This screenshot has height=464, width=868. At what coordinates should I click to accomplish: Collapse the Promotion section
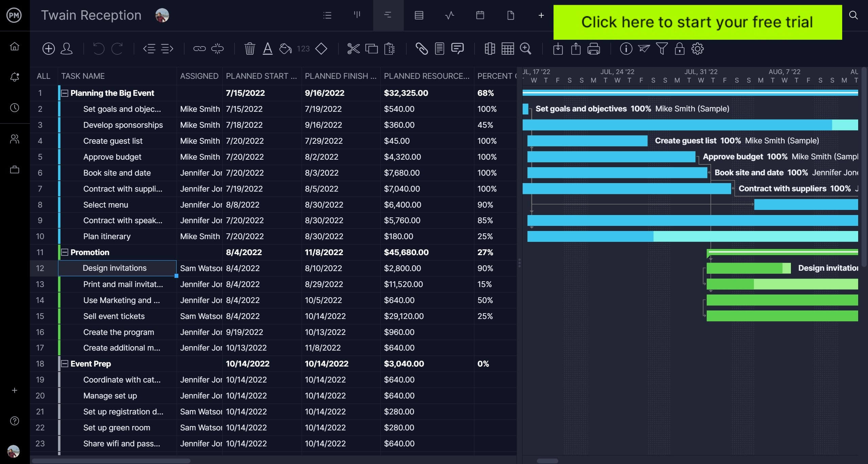pyautogui.click(x=64, y=252)
